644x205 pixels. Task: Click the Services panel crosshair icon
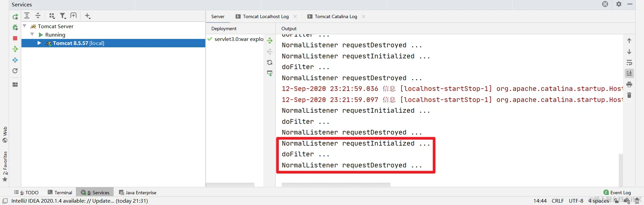click(x=605, y=4)
